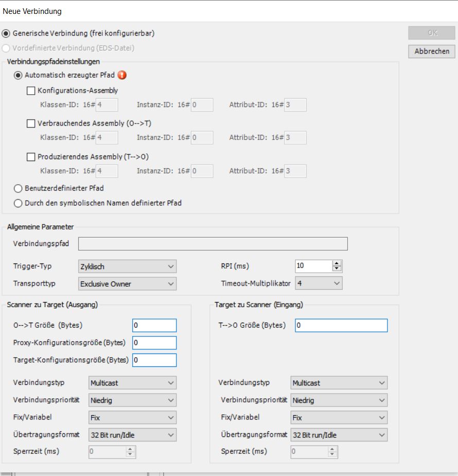Screen dimensions: 458x476
Task: Click the Abbrechen button
Action: (x=432, y=51)
